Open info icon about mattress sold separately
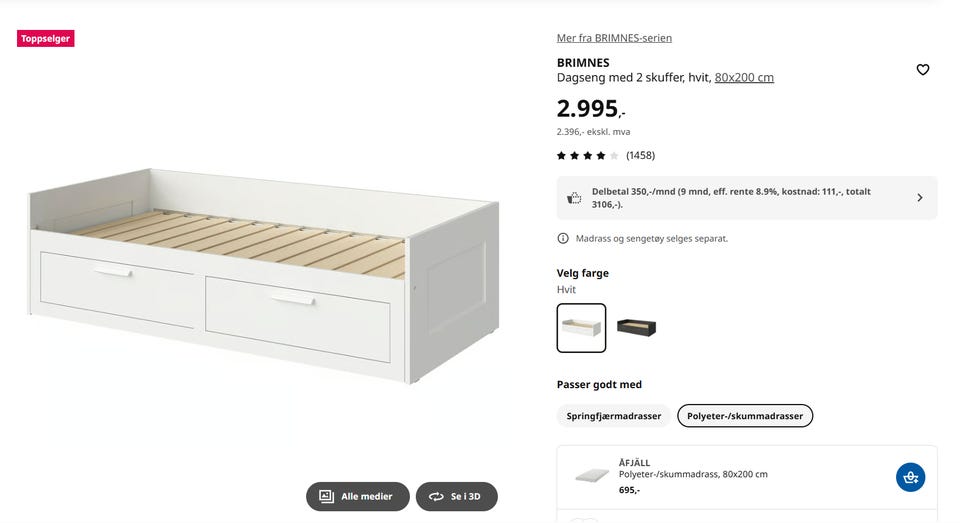 (563, 238)
